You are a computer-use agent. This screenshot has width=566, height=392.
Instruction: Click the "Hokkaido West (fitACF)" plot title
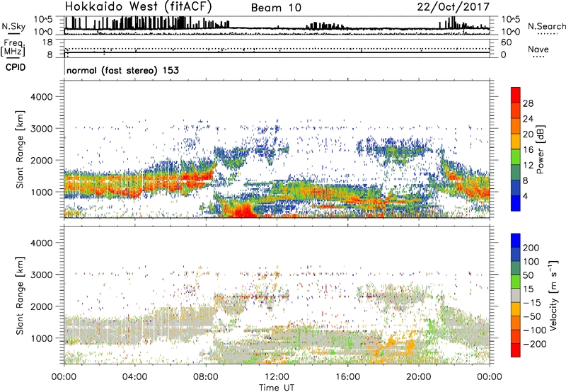tap(138, 6)
